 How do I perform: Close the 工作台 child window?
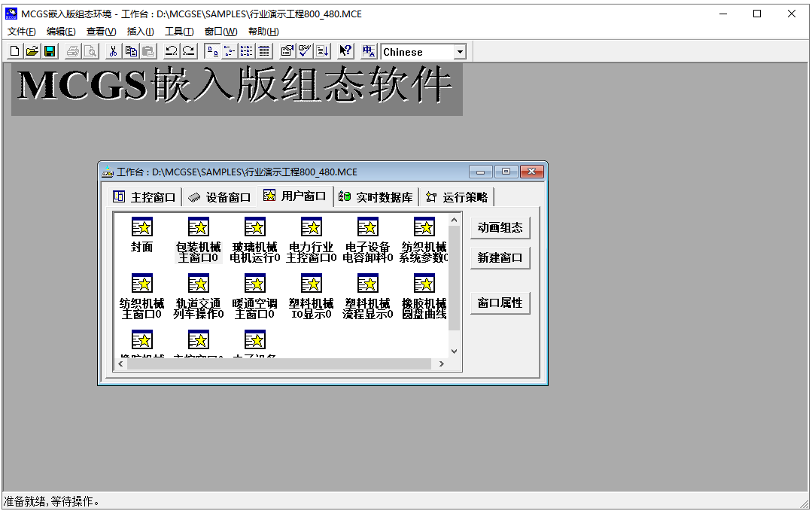pos(532,172)
